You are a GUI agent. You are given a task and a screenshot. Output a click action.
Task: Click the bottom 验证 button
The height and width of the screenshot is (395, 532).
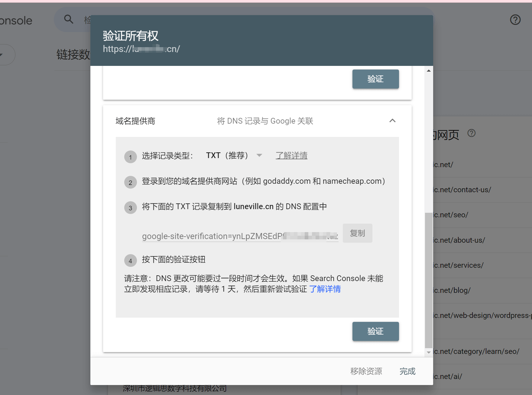(375, 331)
